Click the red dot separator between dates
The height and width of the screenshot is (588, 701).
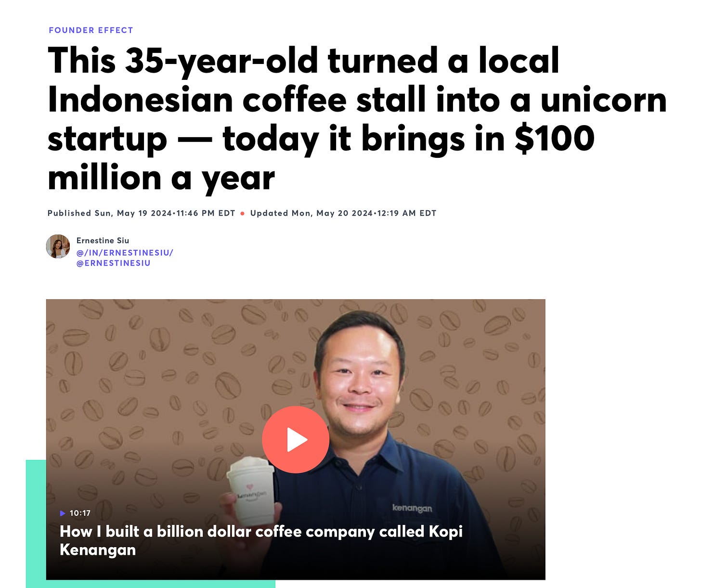tap(243, 213)
